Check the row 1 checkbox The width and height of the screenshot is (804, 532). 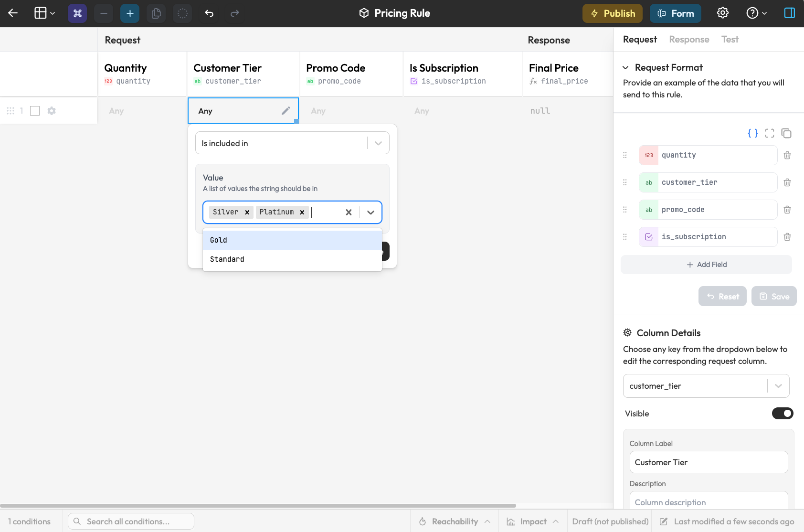click(35, 111)
